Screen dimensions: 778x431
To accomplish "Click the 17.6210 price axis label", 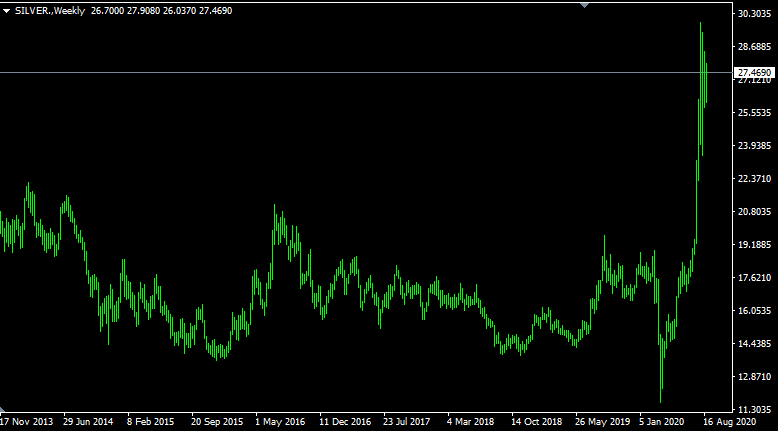I will [754, 278].
